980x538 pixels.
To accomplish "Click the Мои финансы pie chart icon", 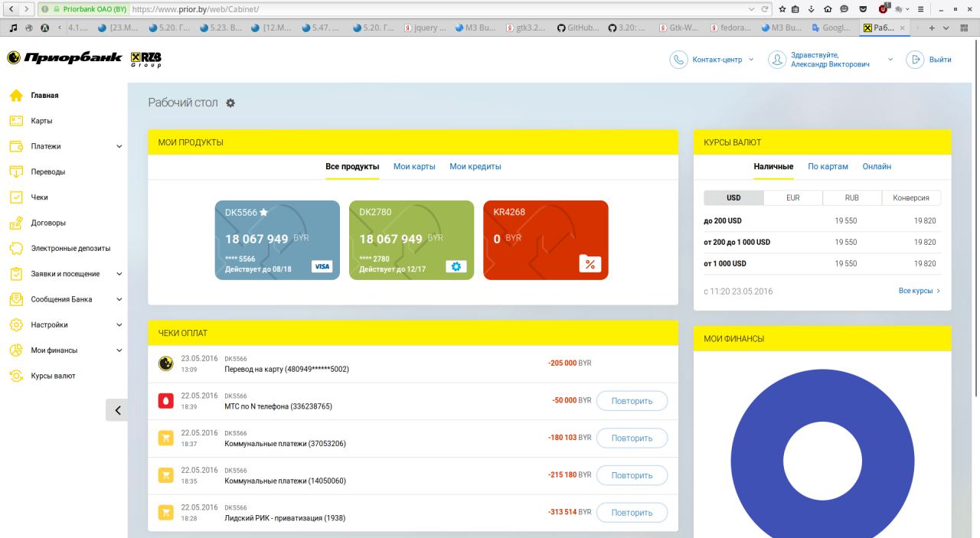I will click(15, 351).
